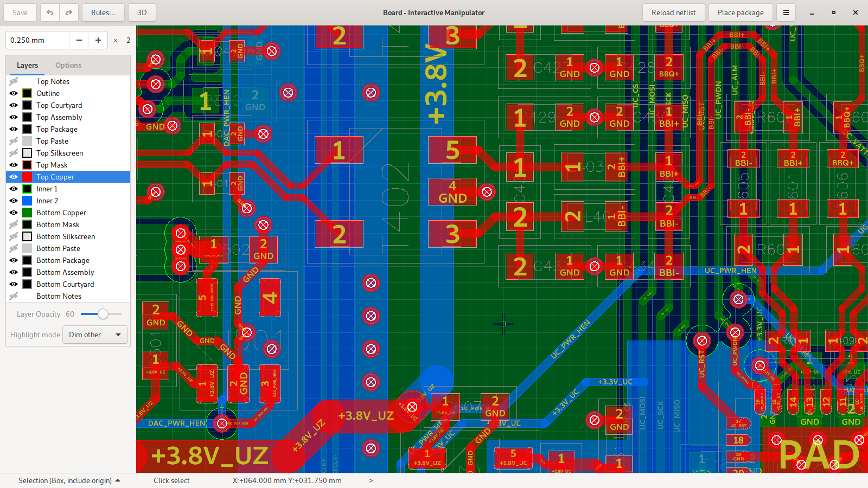Click the grid size input field

point(38,40)
